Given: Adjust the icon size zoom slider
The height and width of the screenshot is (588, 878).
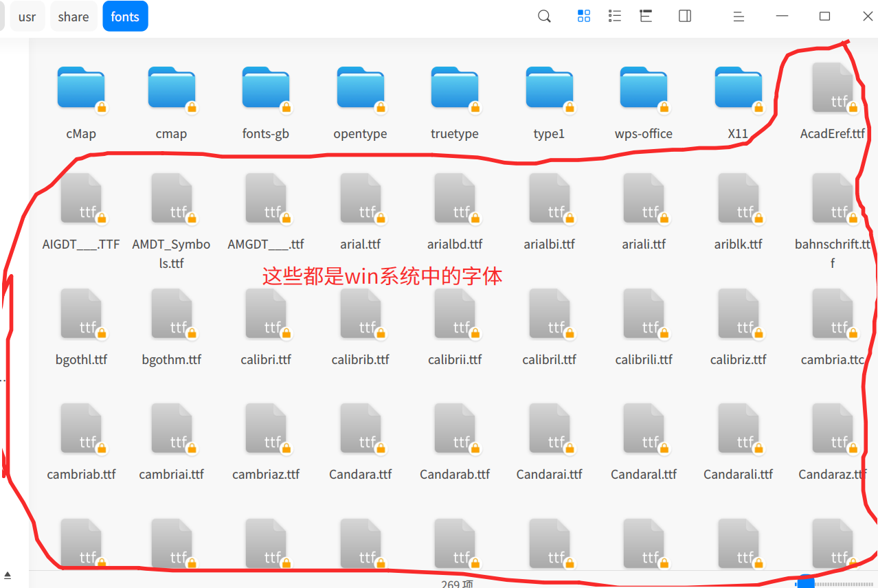Looking at the screenshot, I should point(805,583).
